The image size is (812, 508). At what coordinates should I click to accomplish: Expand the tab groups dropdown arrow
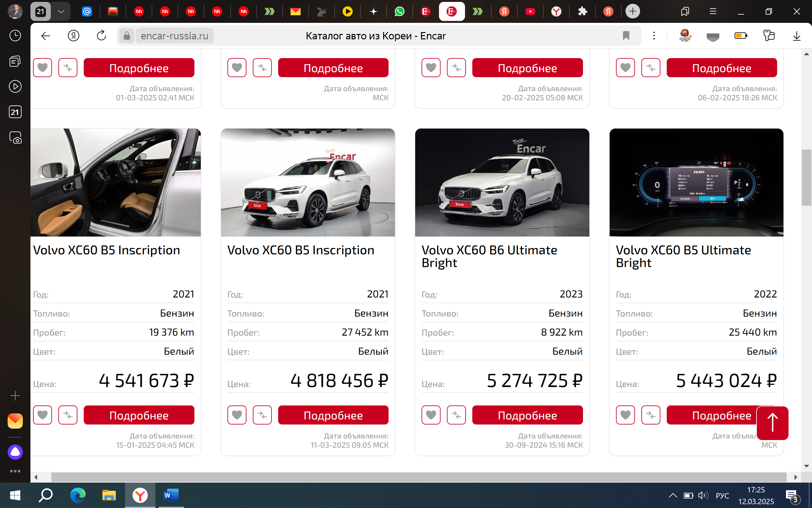tap(61, 11)
